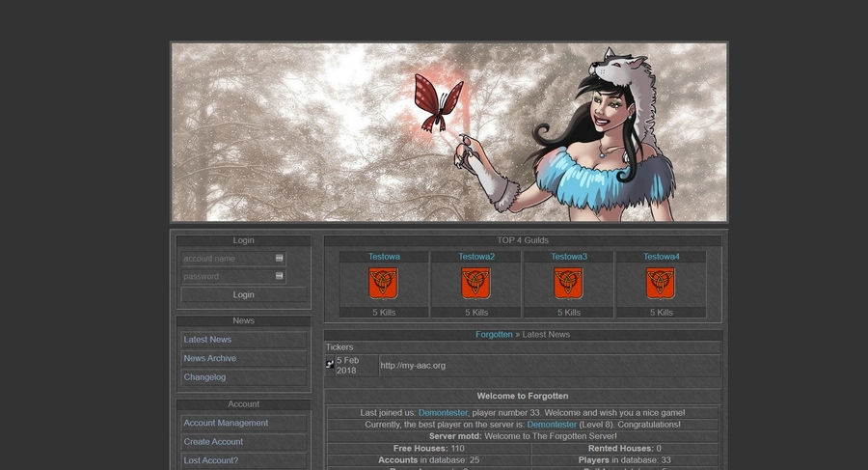868x470 pixels.
Task: Open Latest News from the sidebar
Action: coord(207,340)
